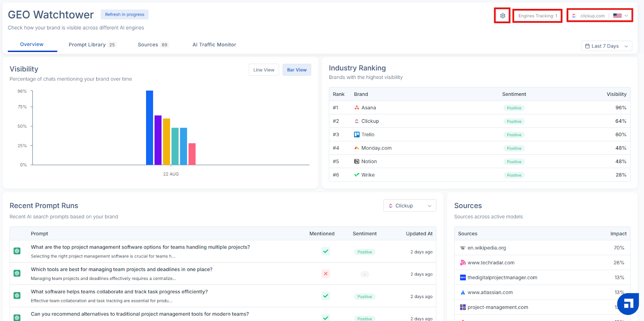Click the clickup.com logo in header selector
The width and height of the screenshot is (644, 321).
574,16
